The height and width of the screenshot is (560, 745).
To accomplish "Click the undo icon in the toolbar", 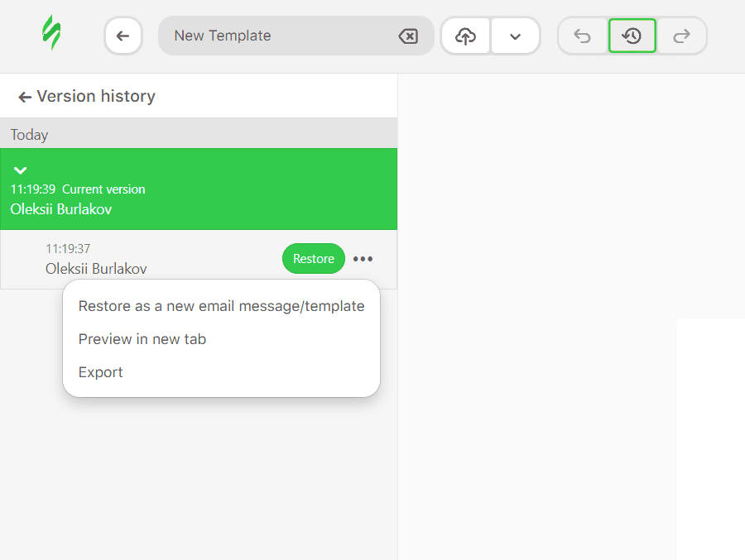I will click(x=582, y=36).
